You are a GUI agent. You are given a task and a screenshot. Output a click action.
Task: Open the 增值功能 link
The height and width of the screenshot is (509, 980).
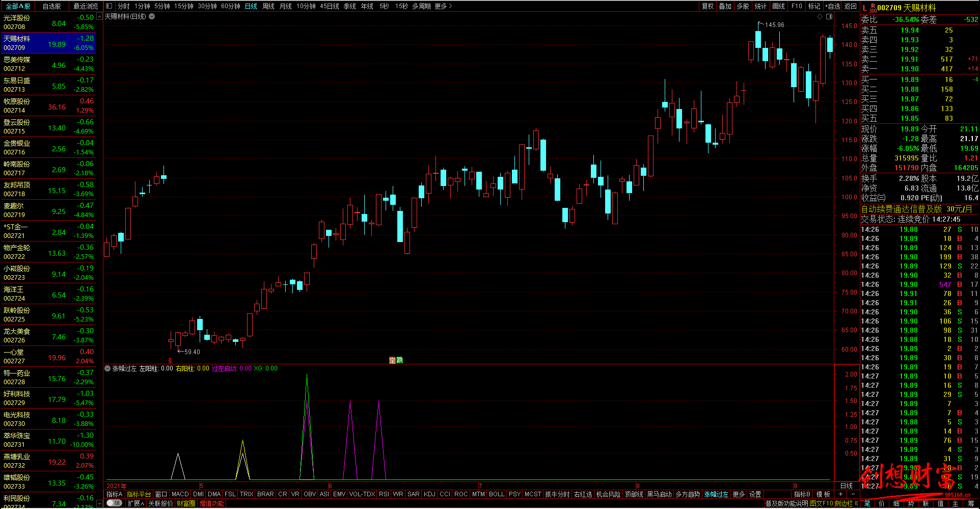tap(211, 503)
